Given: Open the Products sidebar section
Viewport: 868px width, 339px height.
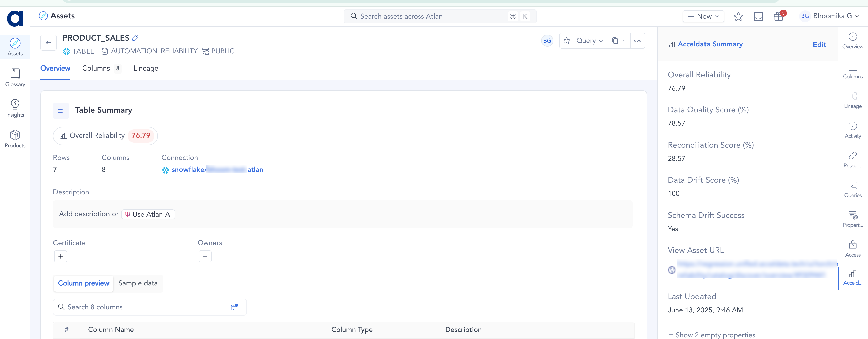Looking at the screenshot, I should [15, 139].
